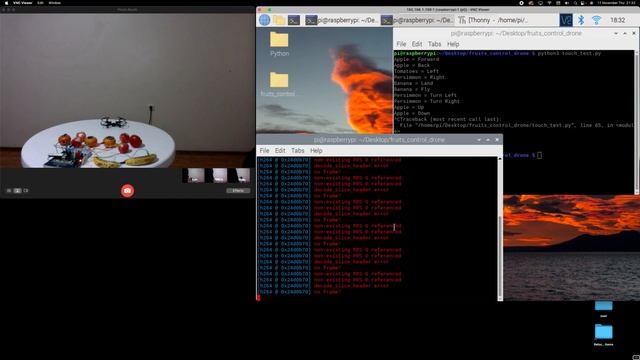The width and height of the screenshot is (640, 360).
Task: Open the Apple menu in macOS menu bar
Action: pyautogui.click(x=6, y=3)
